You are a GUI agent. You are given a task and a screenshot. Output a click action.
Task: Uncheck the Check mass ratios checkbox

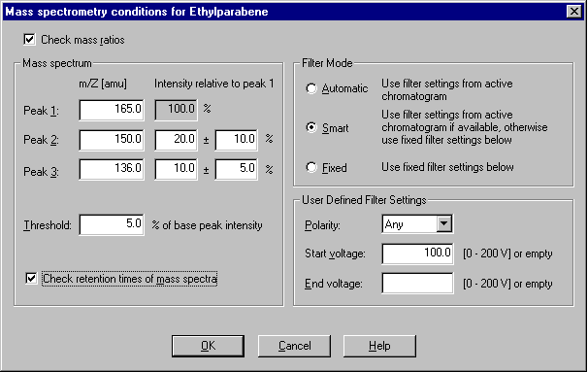pyautogui.click(x=30, y=40)
